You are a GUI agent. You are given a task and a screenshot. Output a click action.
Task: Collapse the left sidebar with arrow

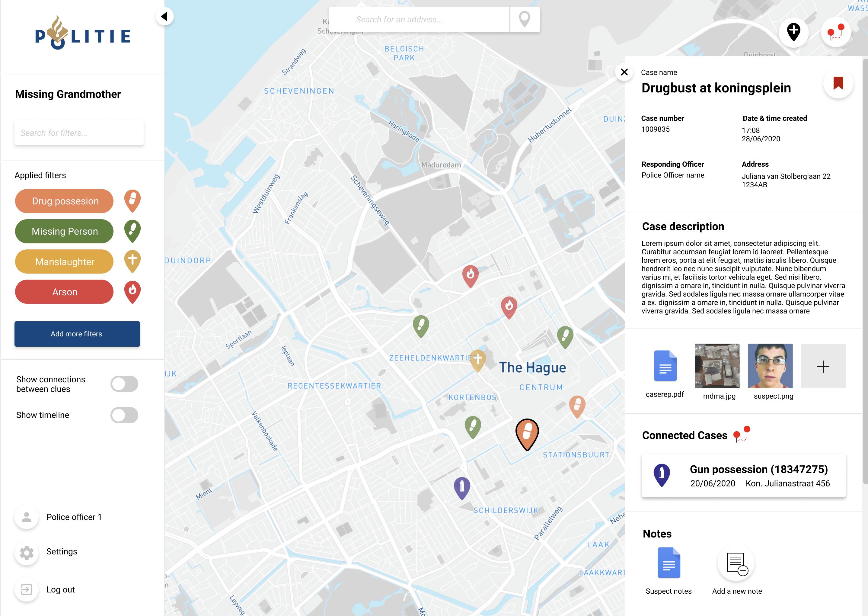point(164,16)
